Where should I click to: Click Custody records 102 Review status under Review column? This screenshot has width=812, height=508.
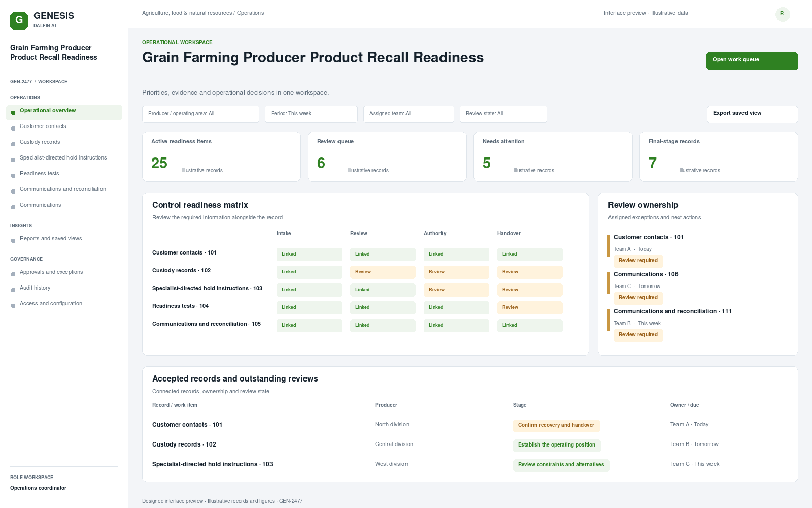(x=383, y=272)
